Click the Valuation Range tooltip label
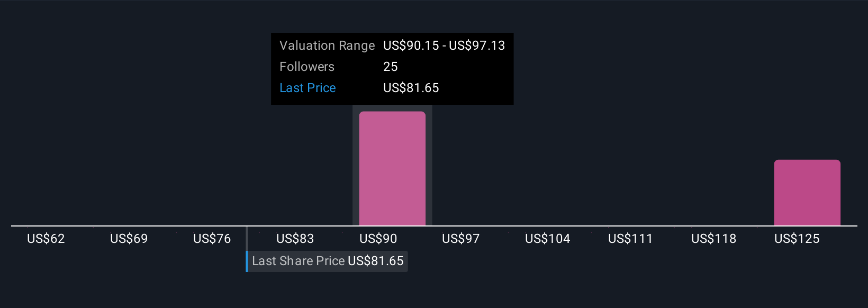This screenshot has height=308, width=868. tap(327, 46)
